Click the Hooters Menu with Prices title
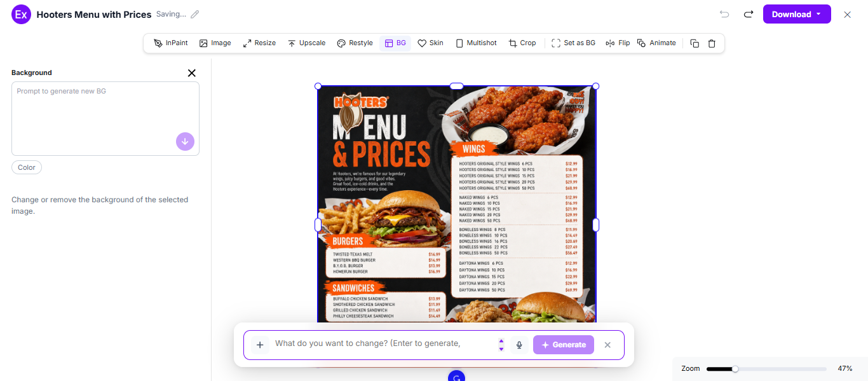The image size is (868, 381). (x=94, y=14)
